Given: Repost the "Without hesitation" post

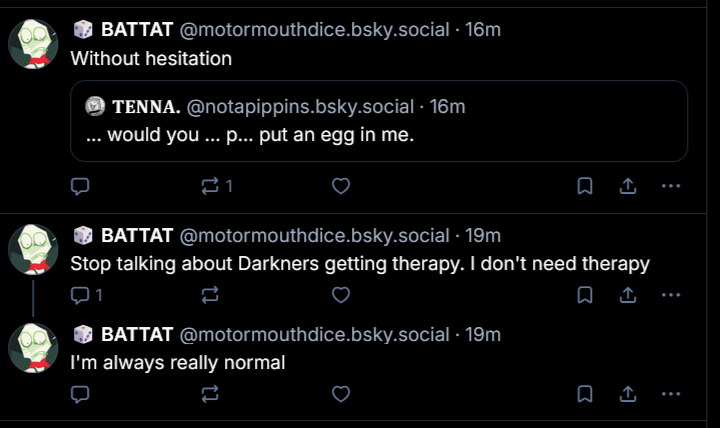Looking at the screenshot, I should [x=211, y=186].
